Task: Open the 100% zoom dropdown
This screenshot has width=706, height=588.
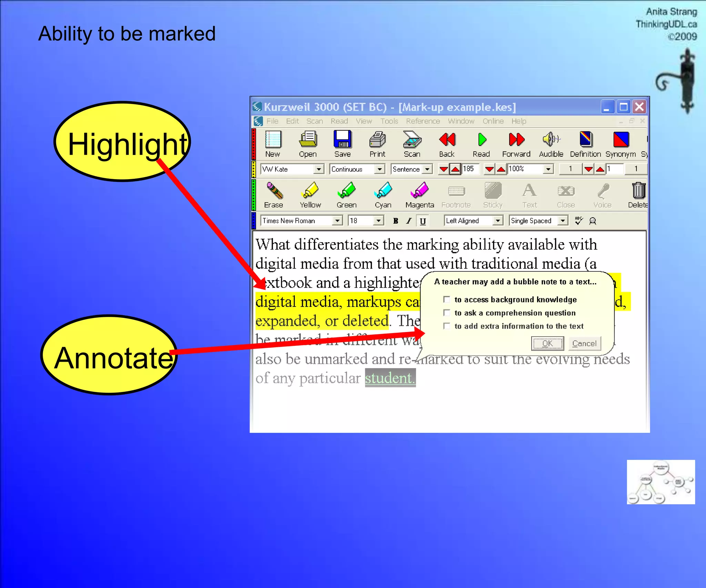Action: pyautogui.click(x=548, y=169)
